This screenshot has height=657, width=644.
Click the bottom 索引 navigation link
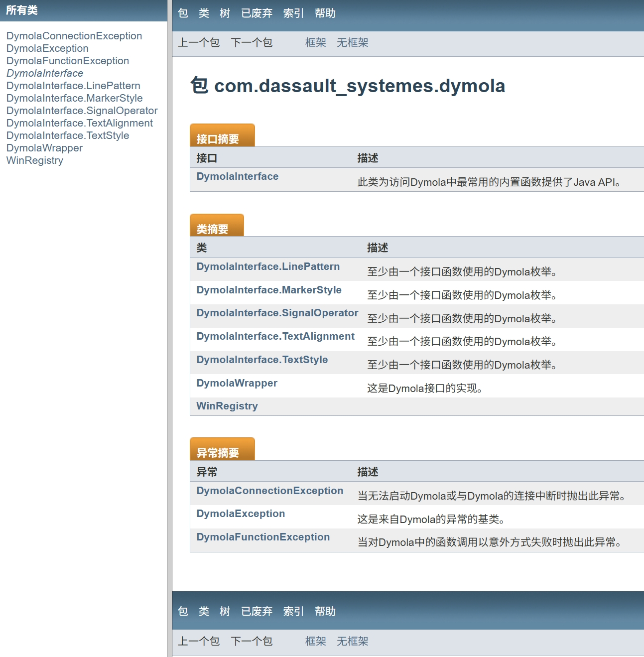293,612
